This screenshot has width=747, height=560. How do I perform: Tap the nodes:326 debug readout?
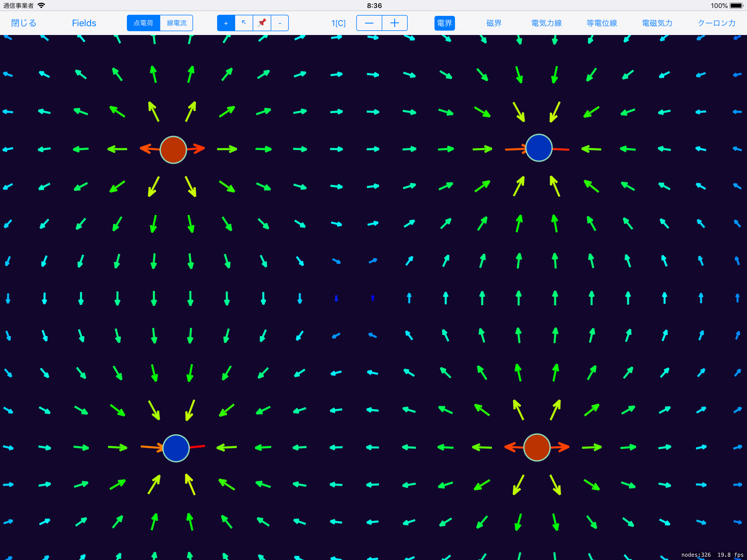pos(696,555)
